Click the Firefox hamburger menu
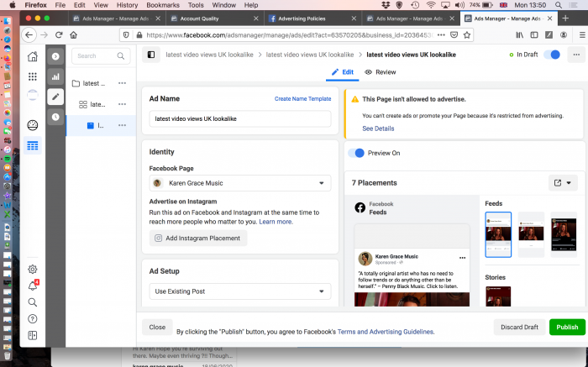Viewport: 588px width, 367px height. coord(582,35)
